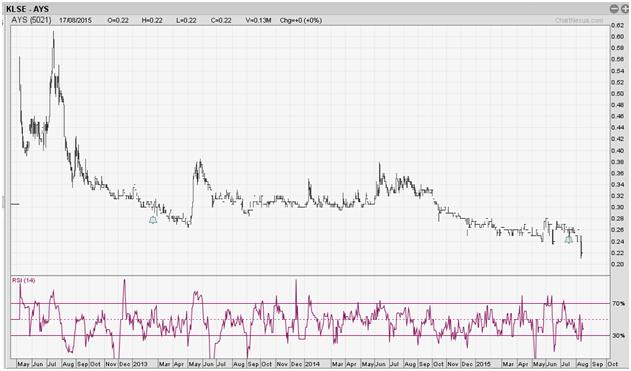The image size is (631, 371).
Task: Click the RSI (14) indicator label
Action: point(23,280)
